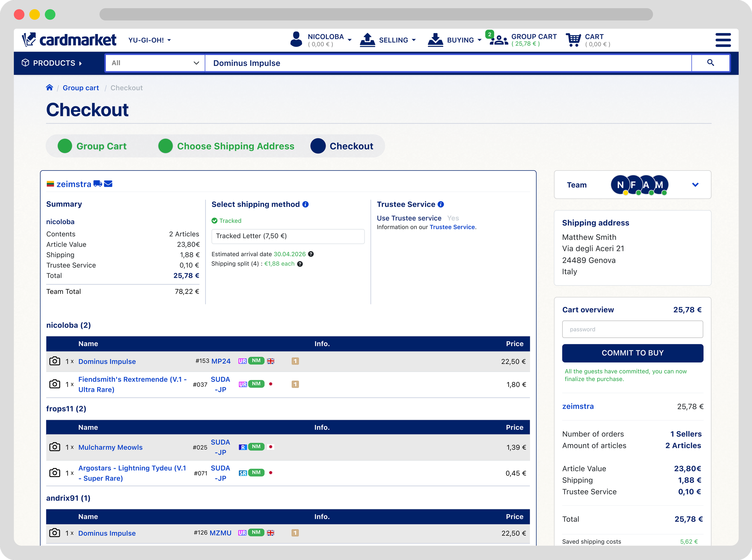
Task: Click the Trustee Service info icon
Action: (441, 204)
